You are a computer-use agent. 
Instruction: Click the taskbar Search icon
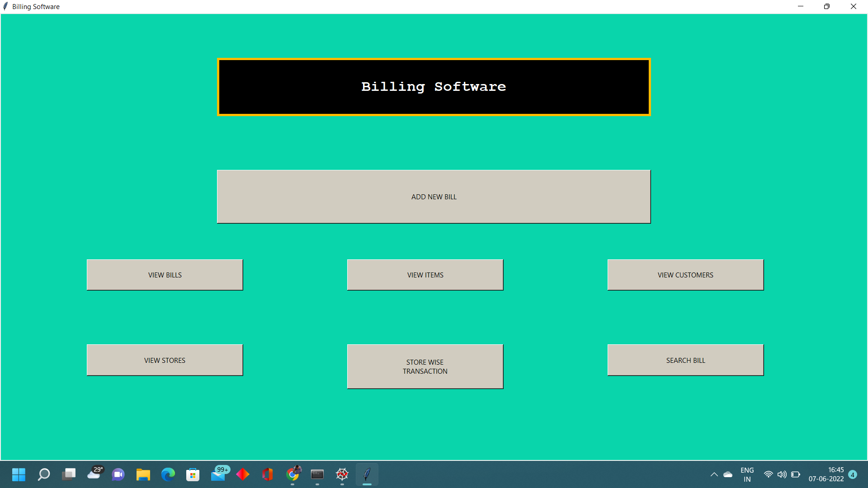(43, 474)
